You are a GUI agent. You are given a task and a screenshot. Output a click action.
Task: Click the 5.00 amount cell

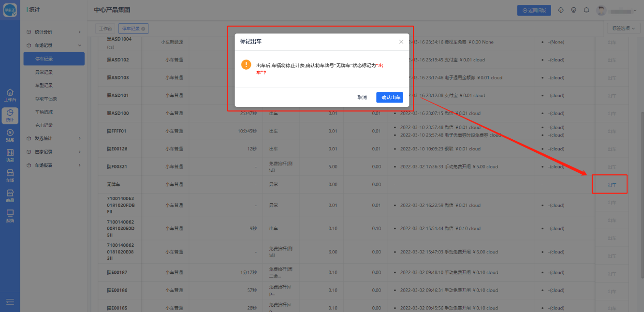coord(333,167)
